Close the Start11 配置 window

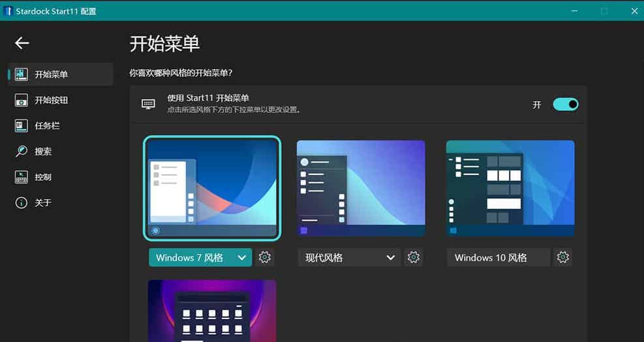(x=634, y=11)
